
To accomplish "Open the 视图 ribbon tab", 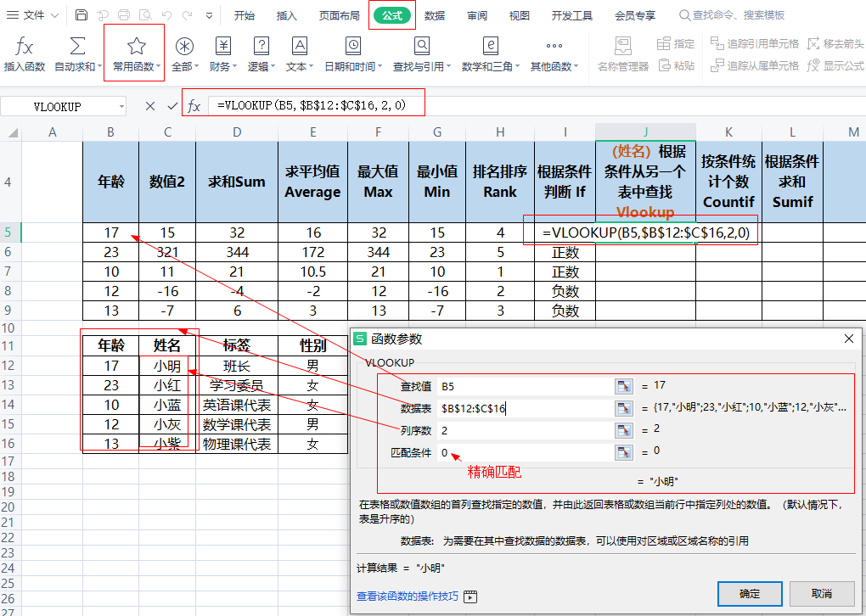I will pyautogui.click(x=519, y=15).
